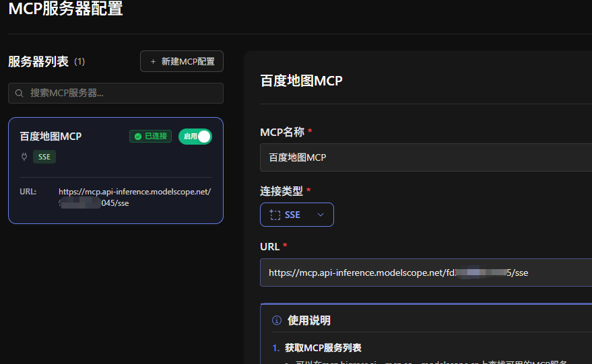Click the dropdown chevron beside SSE
This screenshot has width=592, height=364.
[321, 215]
